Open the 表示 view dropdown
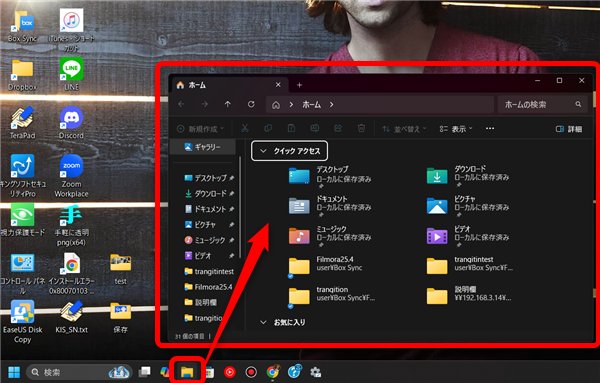The width and height of the screenshot is (600, 383). pos(456,129)
